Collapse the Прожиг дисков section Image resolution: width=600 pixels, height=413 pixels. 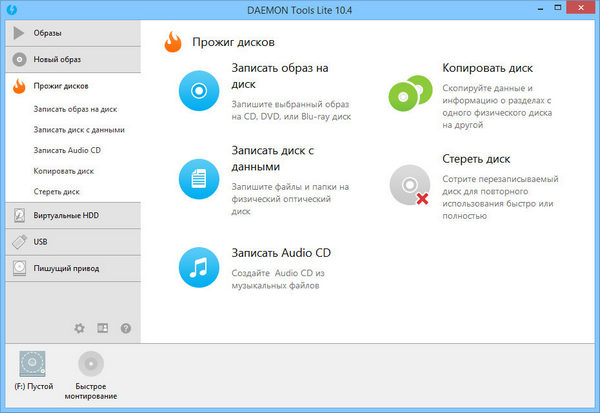click(70, 86)
